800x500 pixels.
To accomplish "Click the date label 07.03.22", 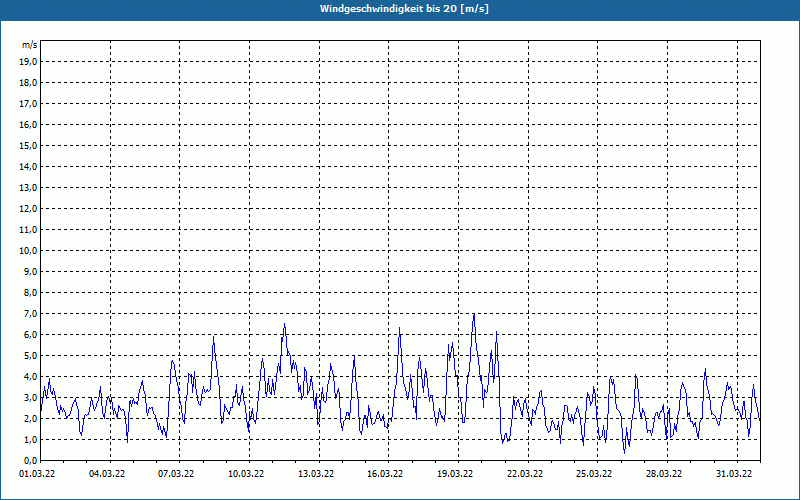I will (176, 473).
